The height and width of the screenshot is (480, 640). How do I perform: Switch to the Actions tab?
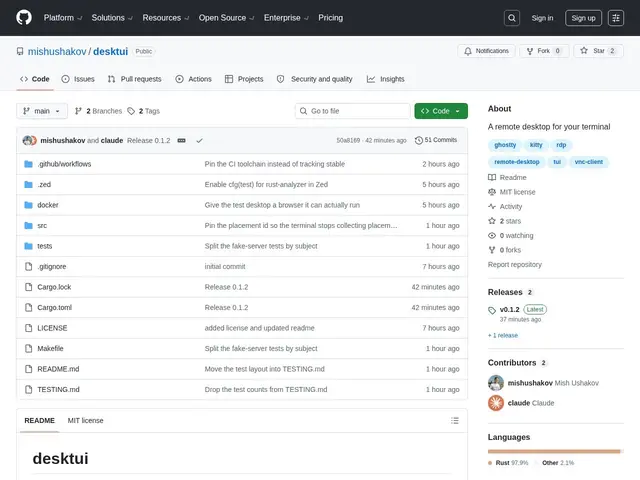pos(193,79)
